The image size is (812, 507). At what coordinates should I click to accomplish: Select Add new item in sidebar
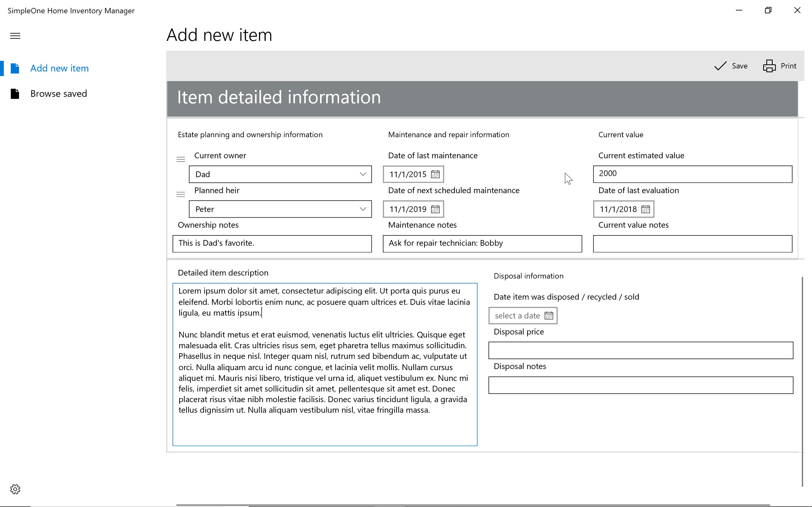tap(59, 68)
